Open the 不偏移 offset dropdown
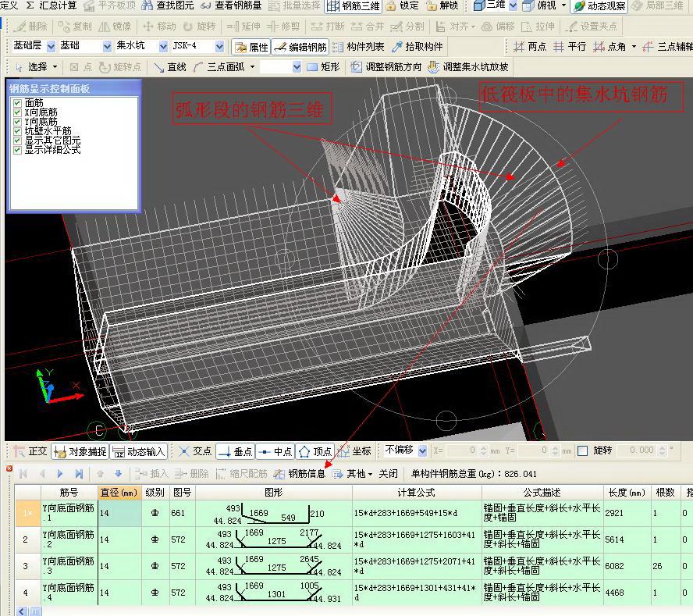 point(422,450)
